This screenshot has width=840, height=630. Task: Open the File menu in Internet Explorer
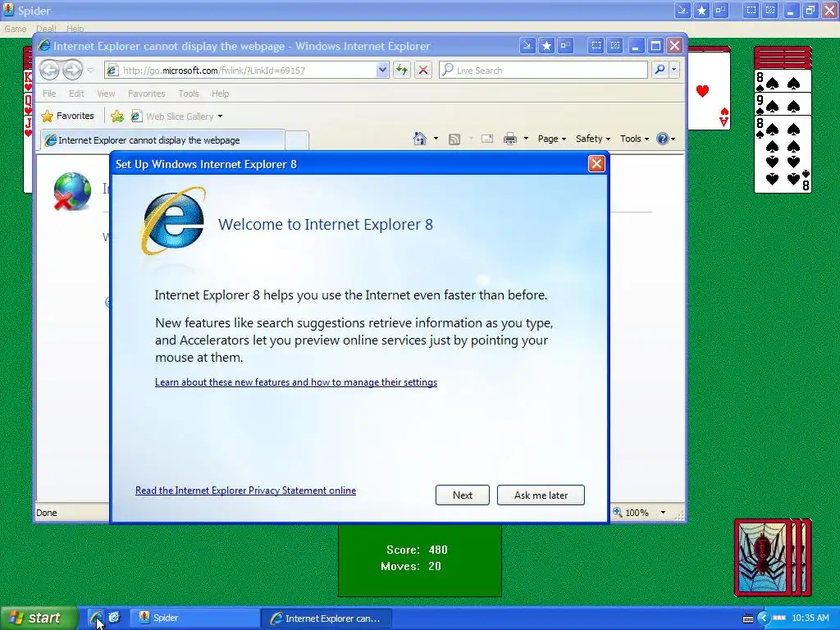point(49,94)
